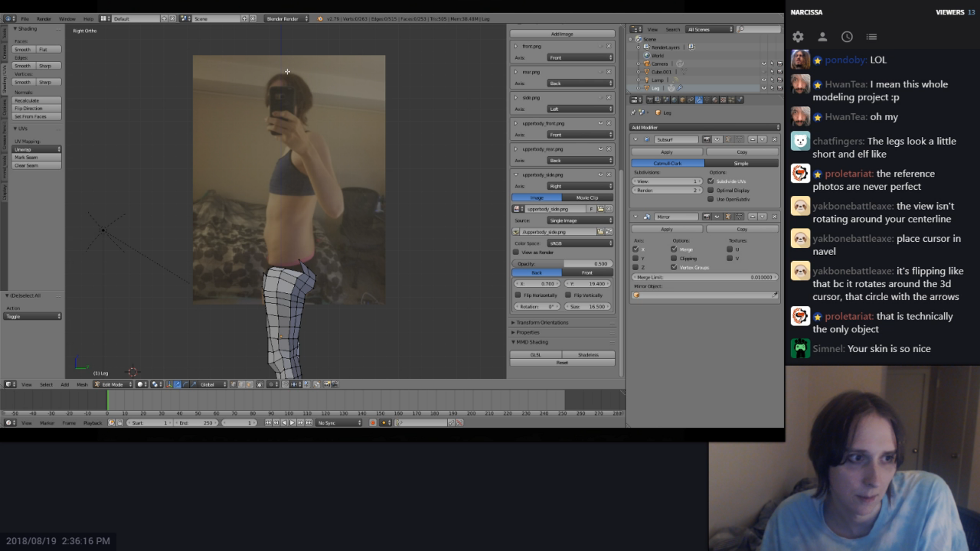The image size is (980, 551).
Task: Remove the front.png background image
Action: click(608, 46)
